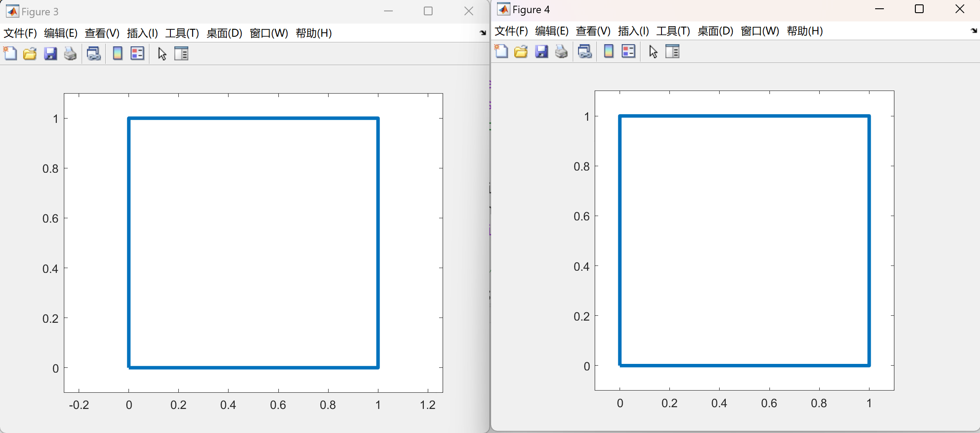Open 帮助(H) menu in Figure 4
Viewport: 980px width, 433px height.
click(x=805, y=31)
